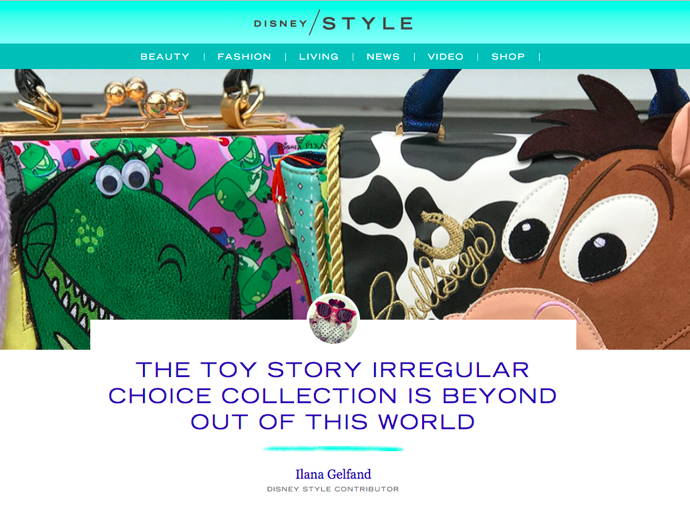The width and height of the screenshot is (690, 523).
Task: Click the Toy Story Irregular Choice headline
Action: click(333, 395)
